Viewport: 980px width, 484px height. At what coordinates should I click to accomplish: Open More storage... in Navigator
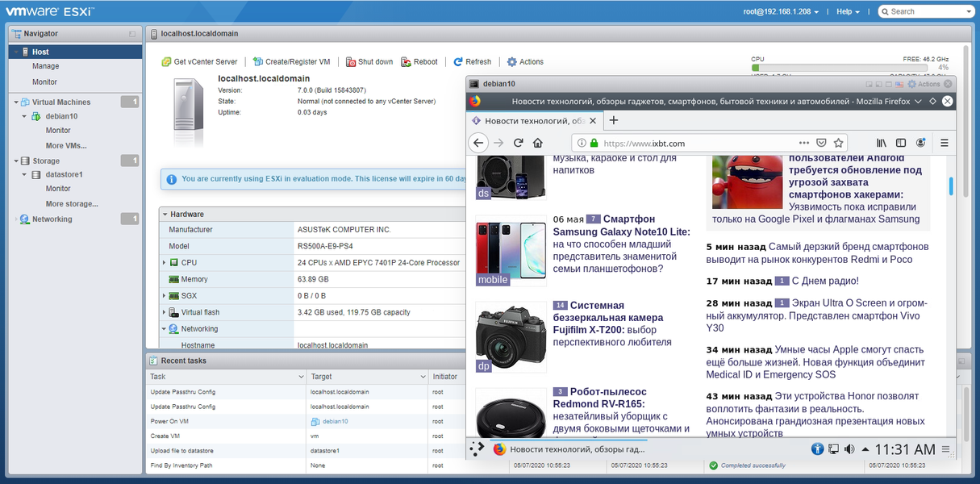point(72,204)
